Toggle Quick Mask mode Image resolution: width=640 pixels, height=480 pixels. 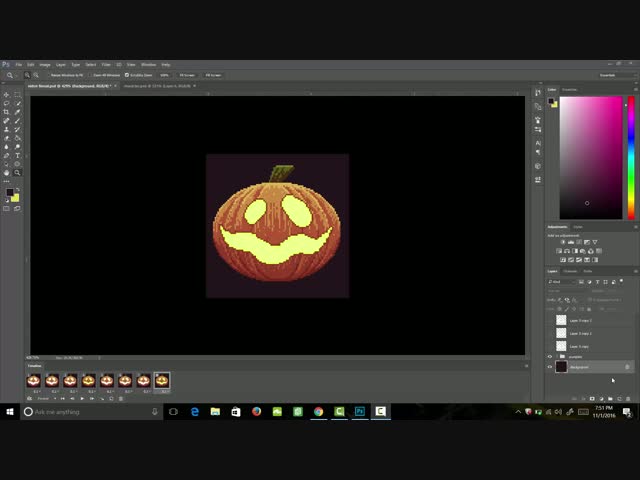point(7,209)
